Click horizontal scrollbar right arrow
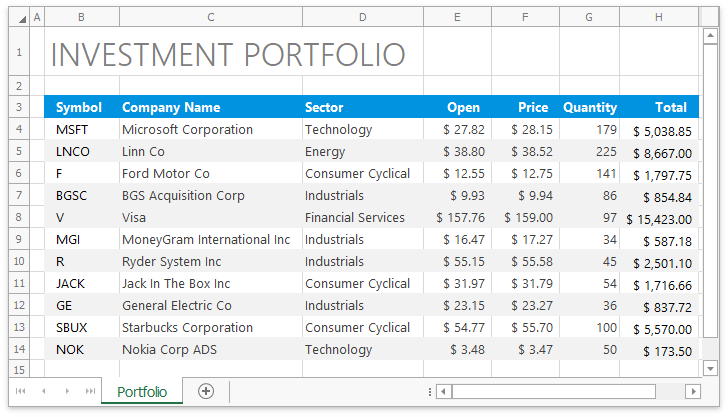 pos(693,392)
